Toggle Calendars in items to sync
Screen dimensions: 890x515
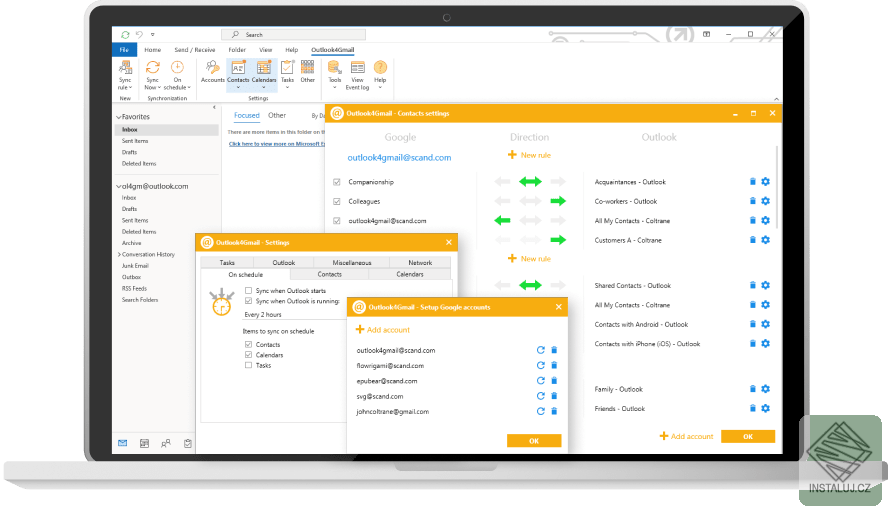pos(248,355)
